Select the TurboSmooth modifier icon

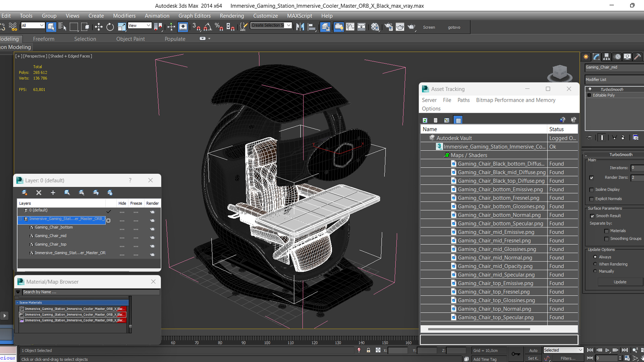coord(590,89)
